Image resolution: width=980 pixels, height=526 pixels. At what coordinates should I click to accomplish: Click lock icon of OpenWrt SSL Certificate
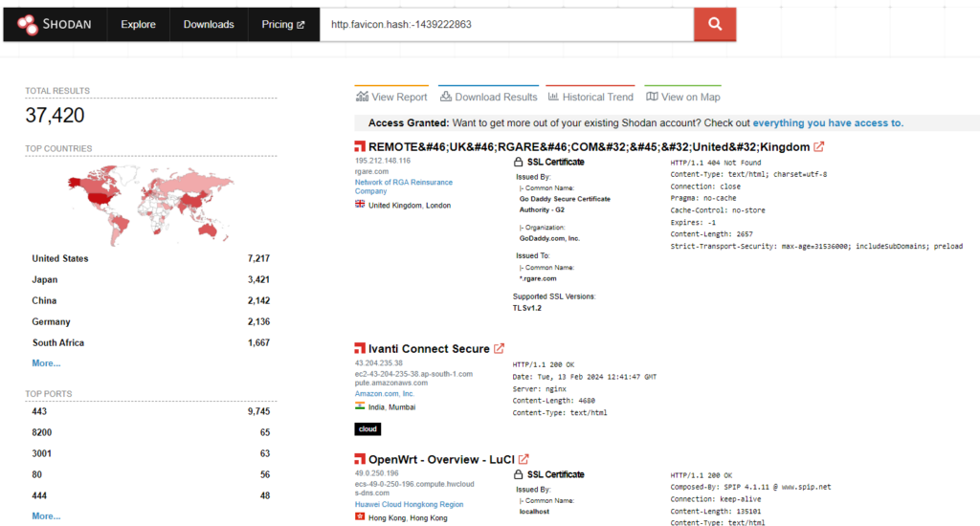[x=518, y=474]
